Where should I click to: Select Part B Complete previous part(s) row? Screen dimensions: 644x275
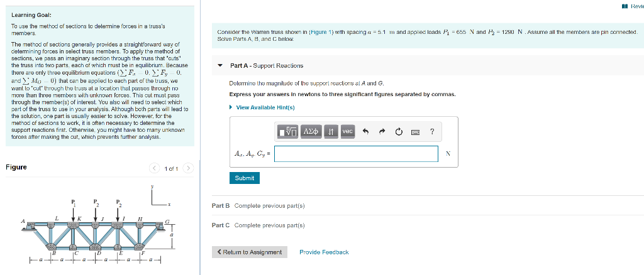[428, 206]
